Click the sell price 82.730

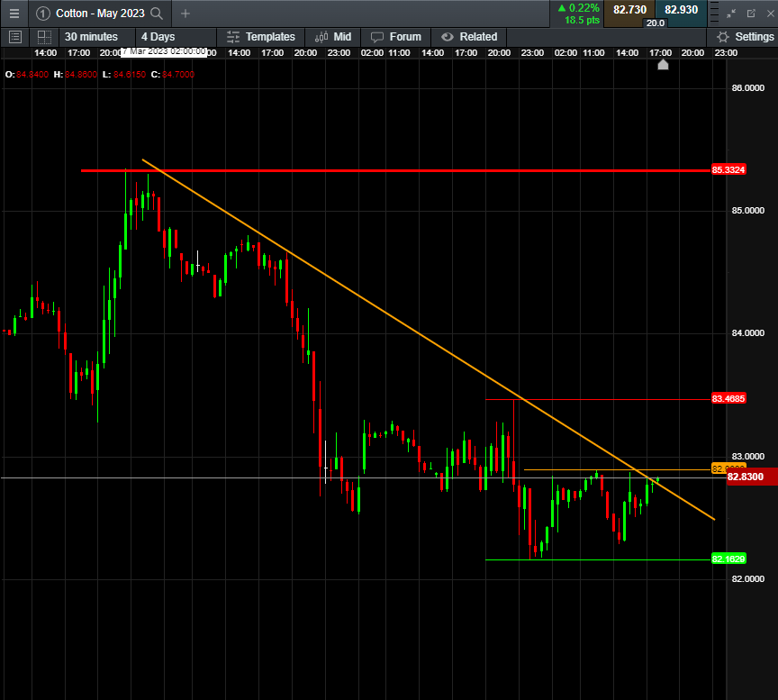(629, 9)
